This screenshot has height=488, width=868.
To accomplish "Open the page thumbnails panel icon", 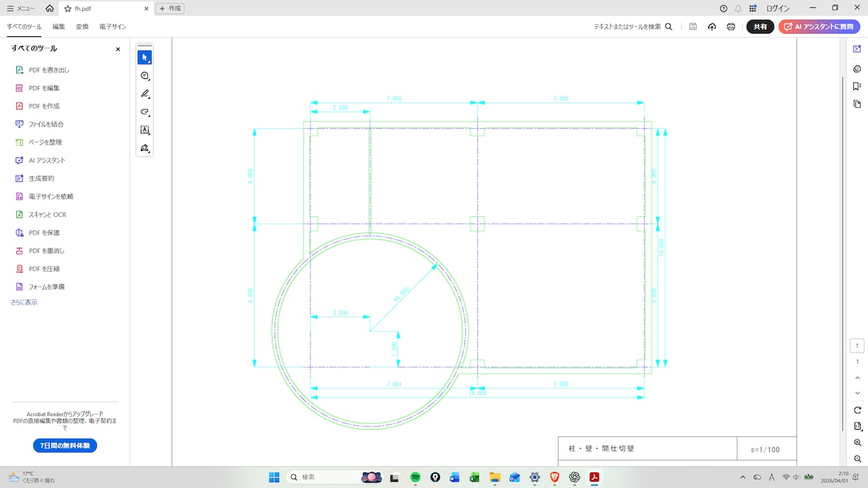I will 857,104.
